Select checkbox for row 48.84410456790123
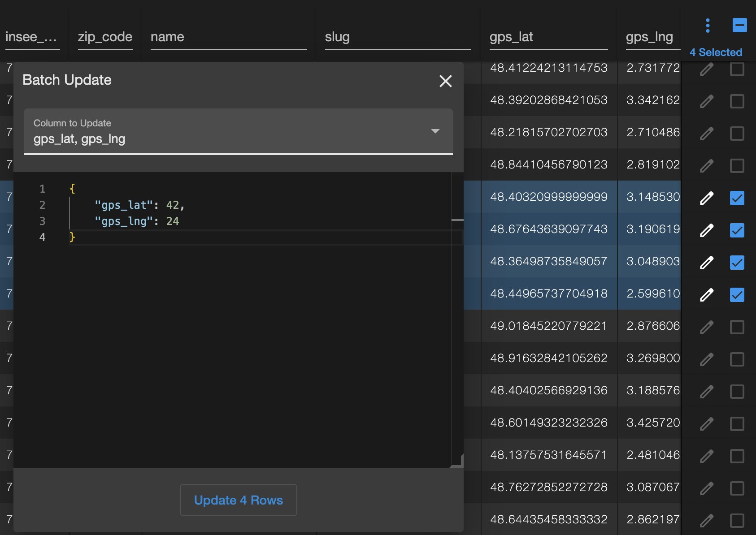 (x=737, y=166)
